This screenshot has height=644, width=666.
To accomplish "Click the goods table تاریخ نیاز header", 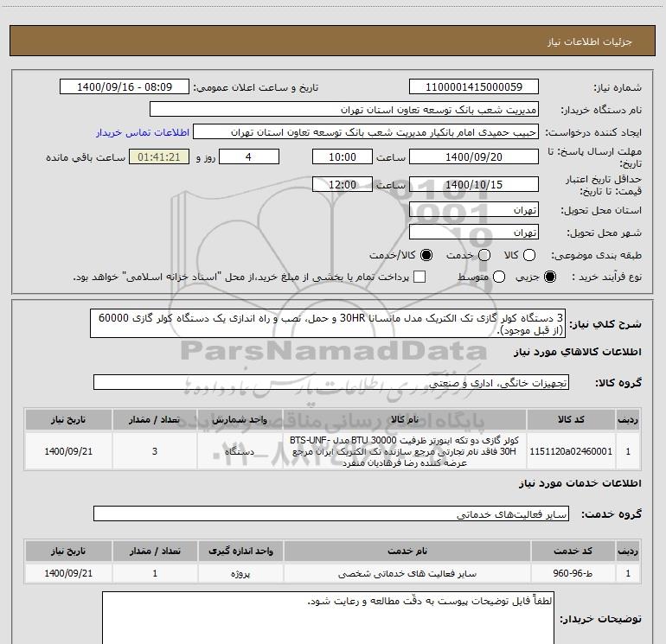I will coord(68,419).
